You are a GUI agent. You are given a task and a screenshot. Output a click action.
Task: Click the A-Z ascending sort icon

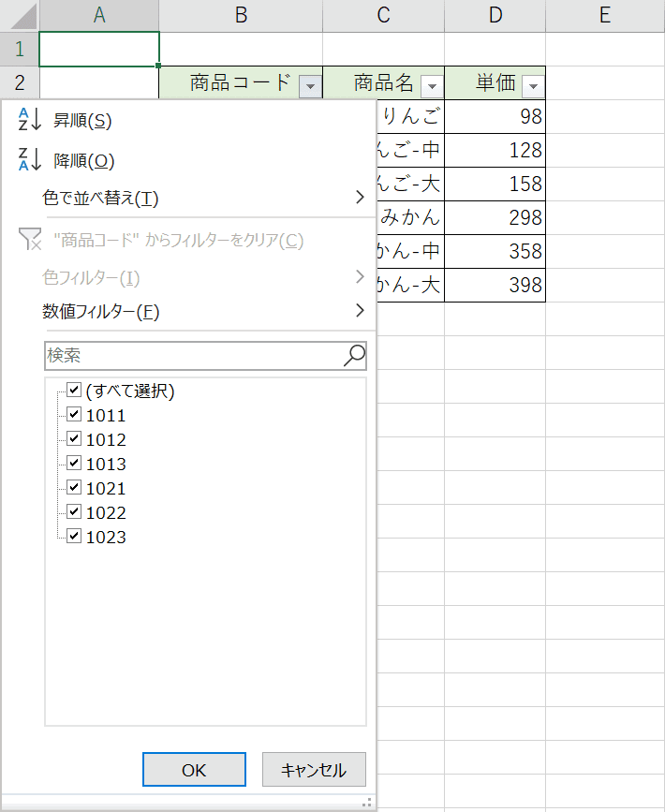click(30, 119)
